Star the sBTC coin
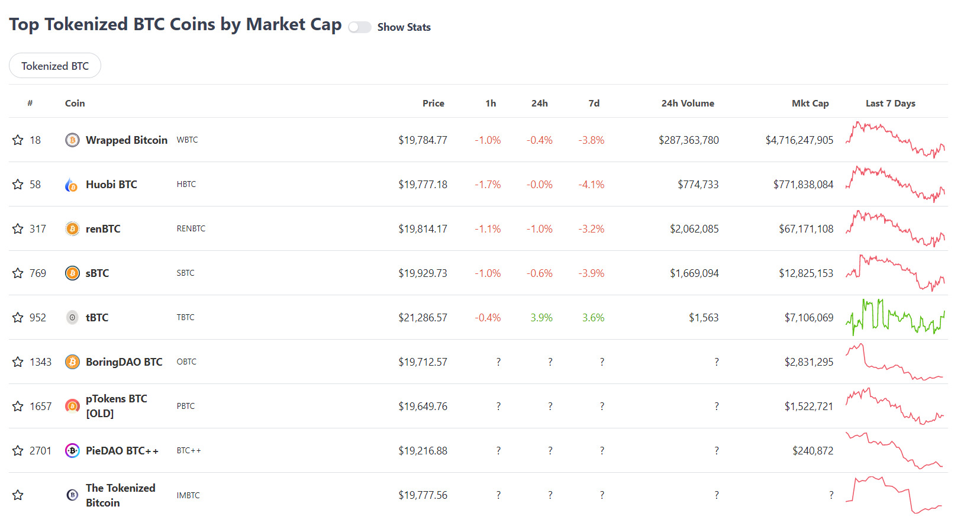Screen dimensions: 980x529 point(18,273)
